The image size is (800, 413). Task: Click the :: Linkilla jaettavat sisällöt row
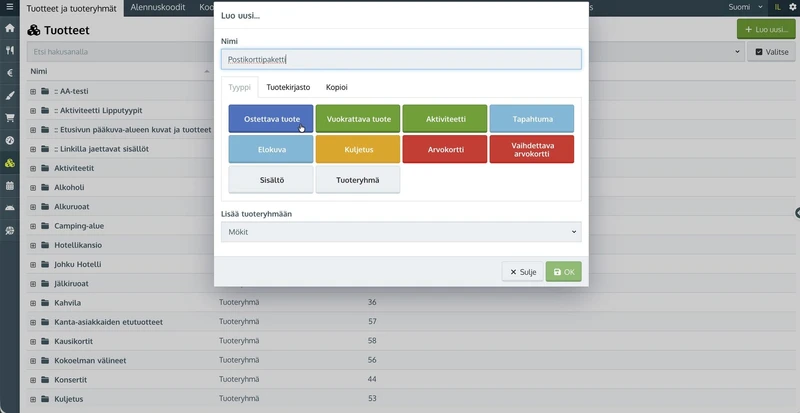pyautogui.click(x=102, y=149)
